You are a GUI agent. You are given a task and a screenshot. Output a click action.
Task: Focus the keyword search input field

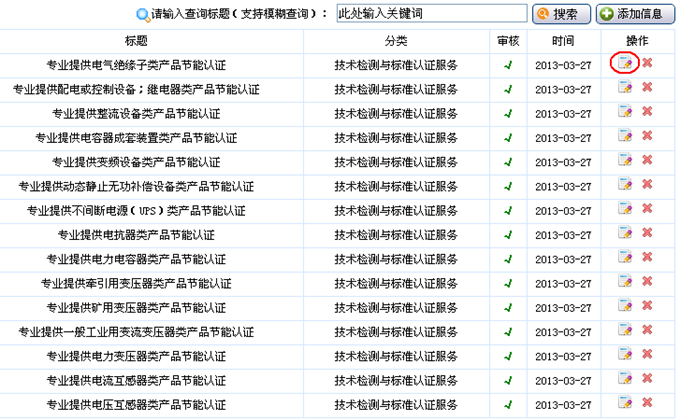[430, 14]
